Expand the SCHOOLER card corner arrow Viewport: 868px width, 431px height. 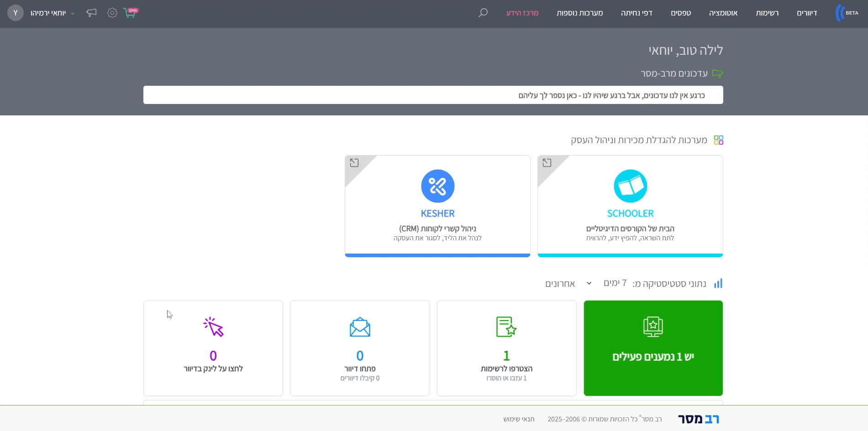click(x=547, y=163)
